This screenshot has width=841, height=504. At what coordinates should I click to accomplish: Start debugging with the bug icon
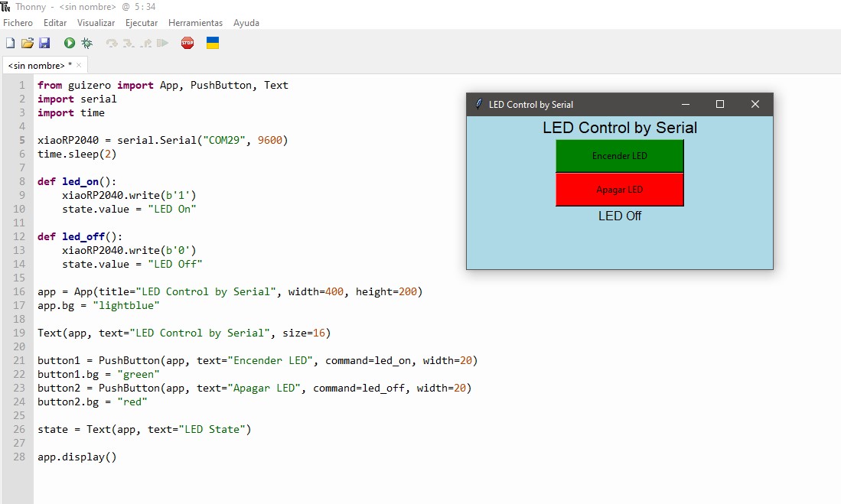(x=87, y=43)
